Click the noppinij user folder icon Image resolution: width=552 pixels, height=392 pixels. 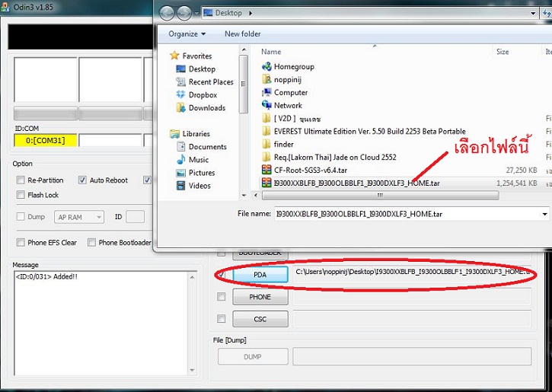point(266,79)
